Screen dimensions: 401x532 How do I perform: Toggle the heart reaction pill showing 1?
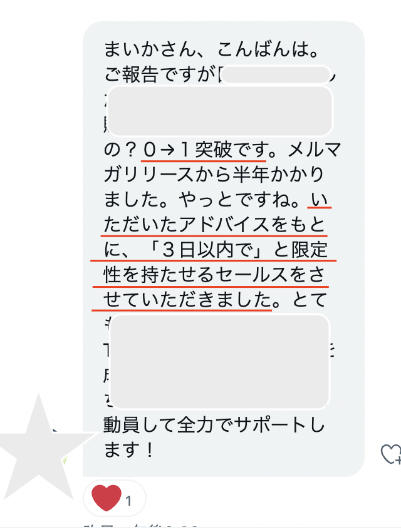[115, 498]
